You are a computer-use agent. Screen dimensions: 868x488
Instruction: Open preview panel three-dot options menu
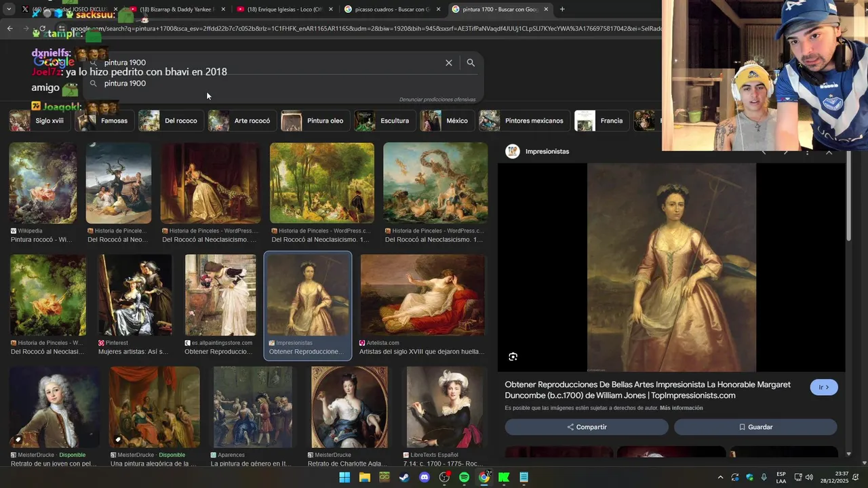807,152
